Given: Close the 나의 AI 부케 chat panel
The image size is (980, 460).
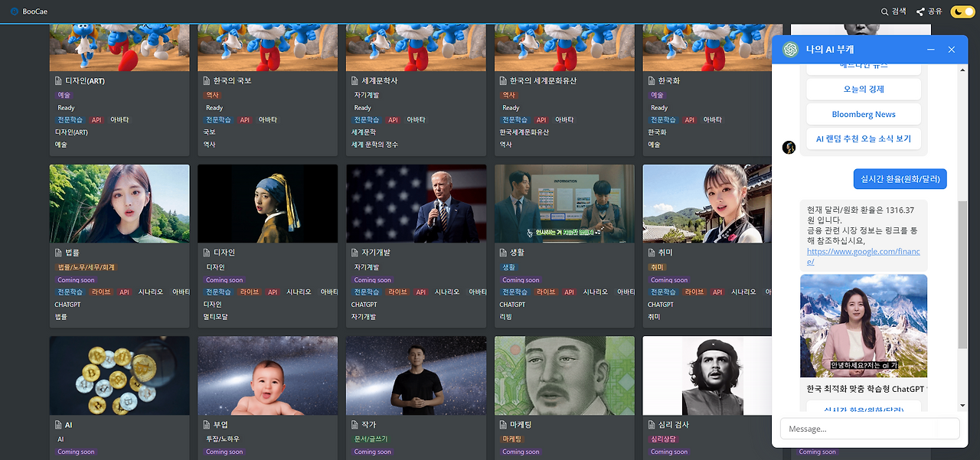Looking at the screenshot, I should 952,50.
